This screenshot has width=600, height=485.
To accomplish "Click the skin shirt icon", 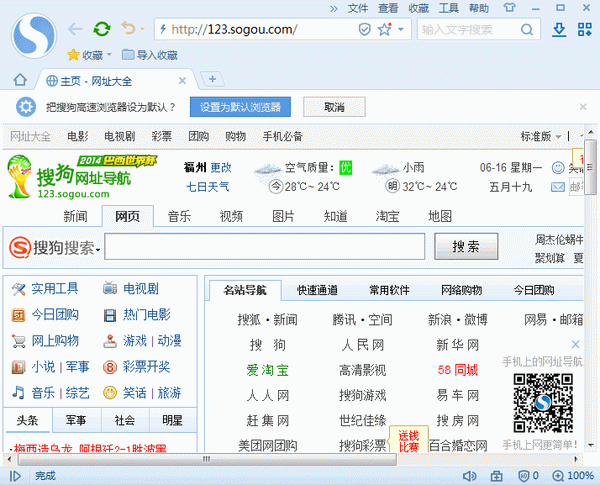I will click(509, 7).
